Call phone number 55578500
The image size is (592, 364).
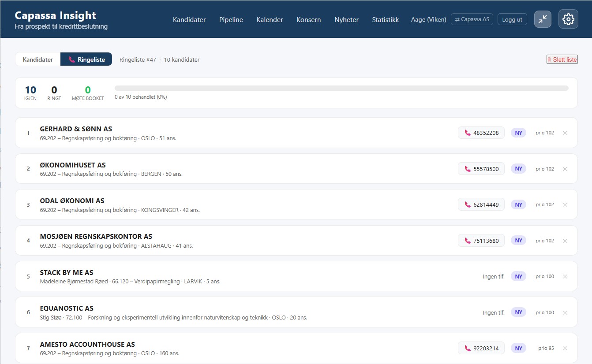[x=481, y=169]
